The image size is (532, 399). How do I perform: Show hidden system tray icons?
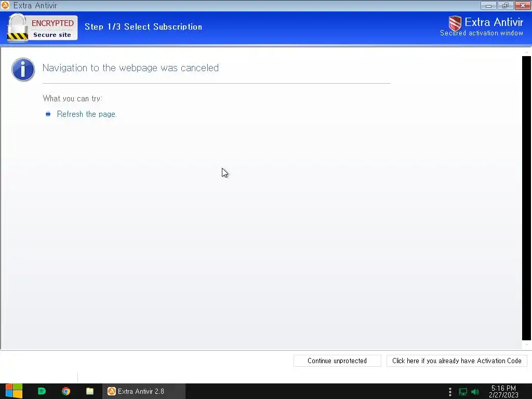(x=450, y=392)
